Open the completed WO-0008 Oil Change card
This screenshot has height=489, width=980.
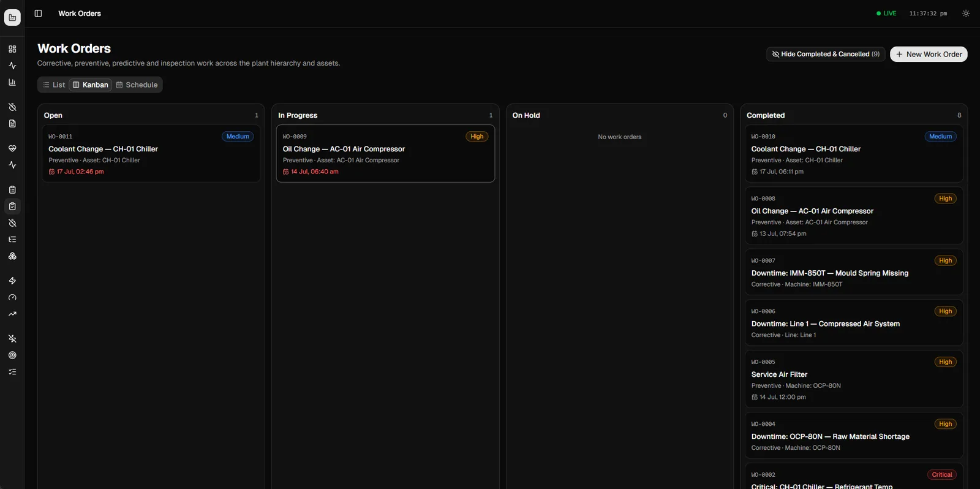[854, 216]
